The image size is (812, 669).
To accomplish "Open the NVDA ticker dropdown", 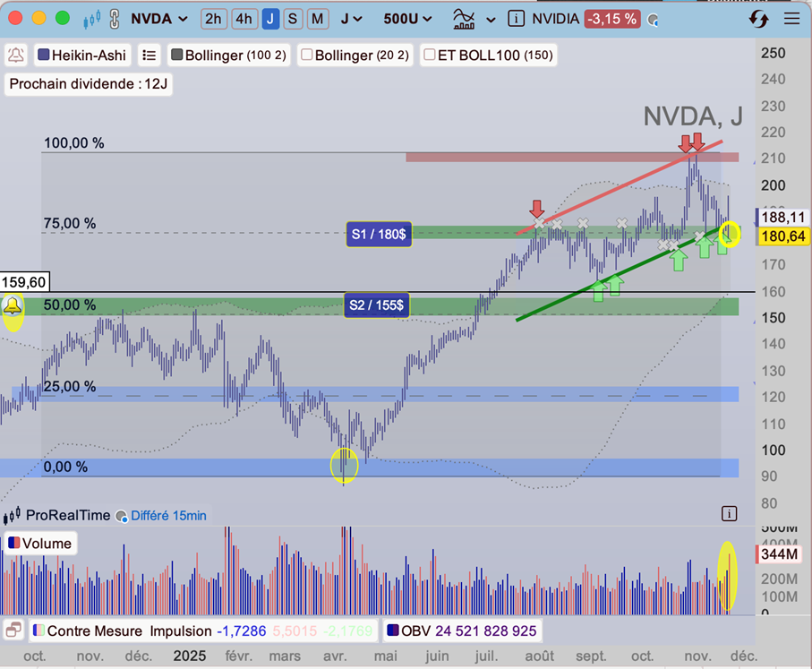I will (x=159, y=19).
